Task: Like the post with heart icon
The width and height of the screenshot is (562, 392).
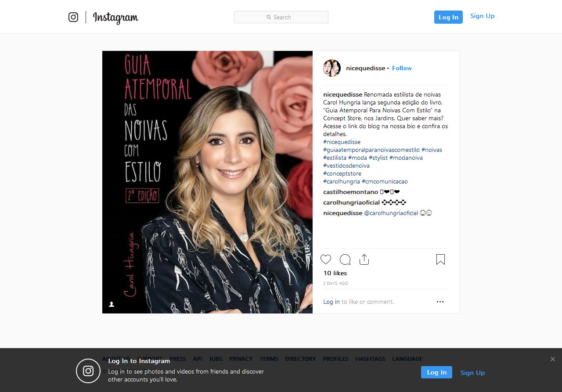Action: pyautogui.click(x=326, y=259)
